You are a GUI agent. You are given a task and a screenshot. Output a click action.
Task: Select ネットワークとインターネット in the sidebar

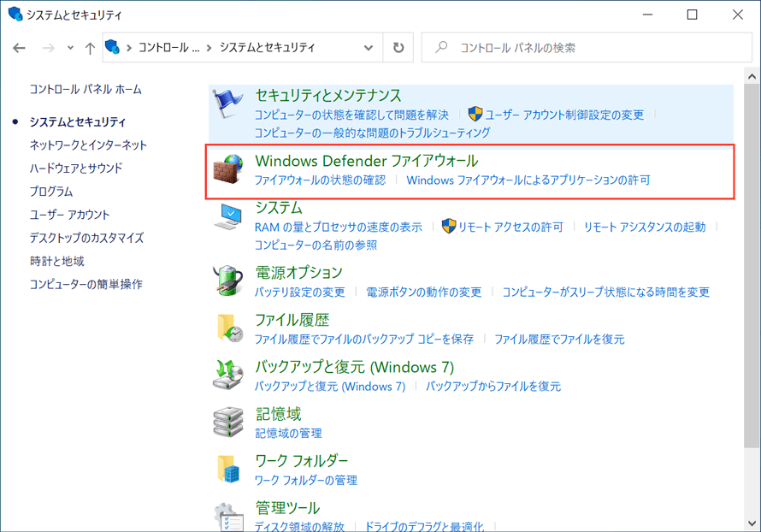88,145
